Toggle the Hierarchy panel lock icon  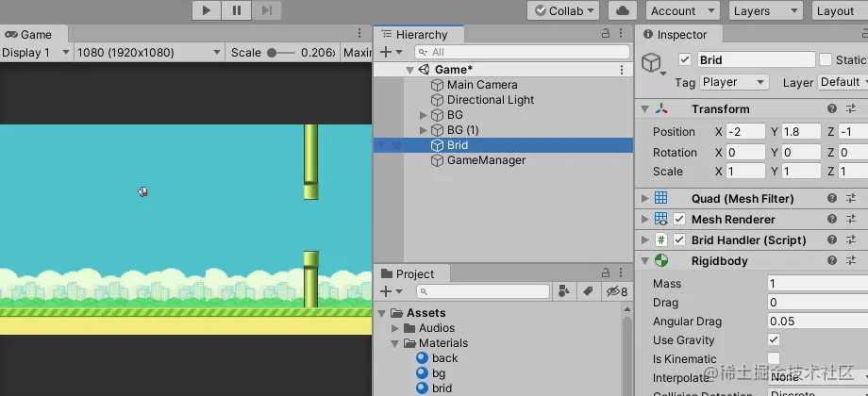pyautogui.click(x=606, y=34)
